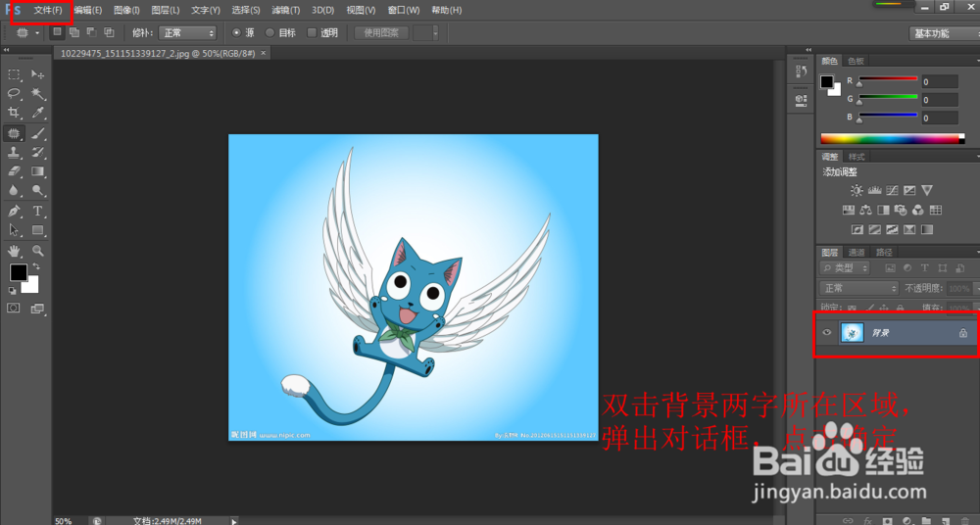Select the Crop tool
980x525 pixels.
click(14, 113)
